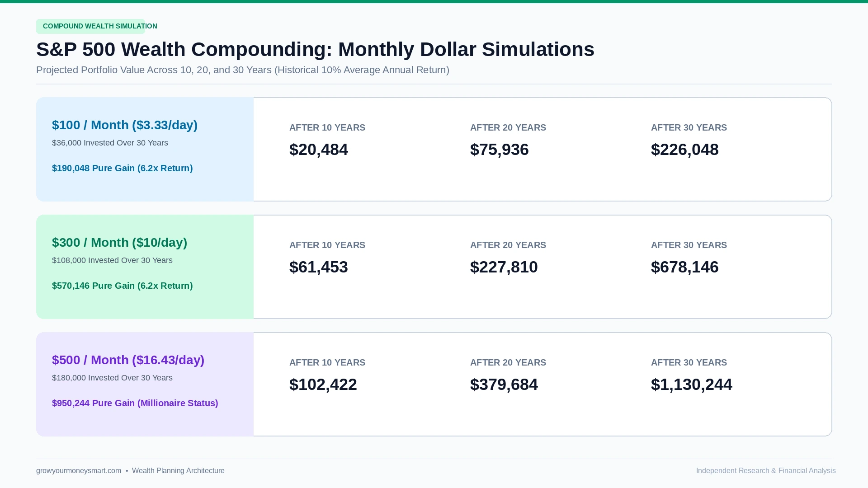Click After 20 Years label above $75,936
Viewport: 868px width, 488px height.
click(508, 127)
